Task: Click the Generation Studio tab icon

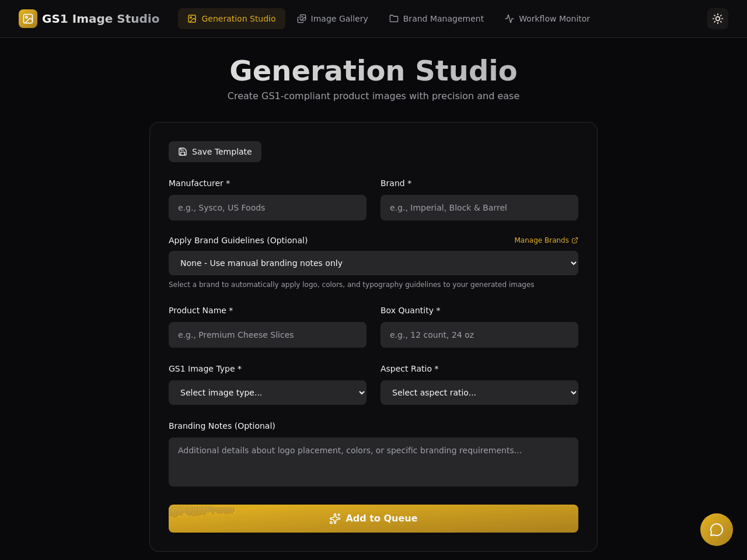Action: click(x=192, y=19)
